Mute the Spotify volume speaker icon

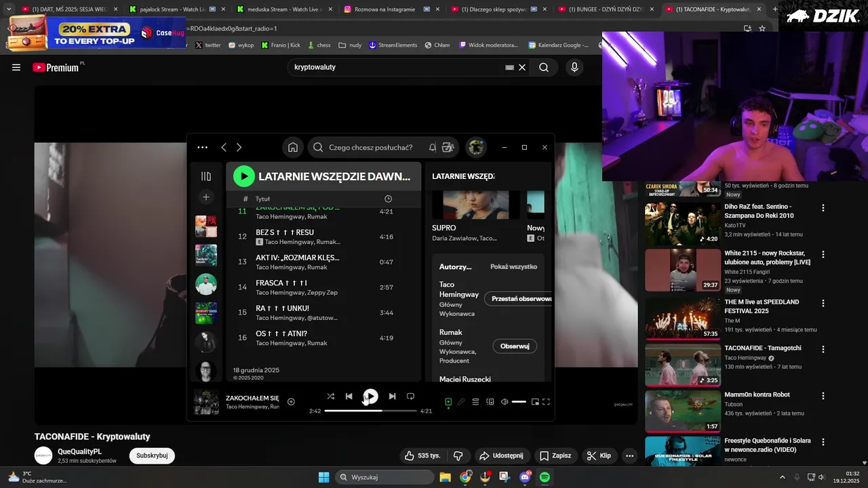tap(505, 402)
